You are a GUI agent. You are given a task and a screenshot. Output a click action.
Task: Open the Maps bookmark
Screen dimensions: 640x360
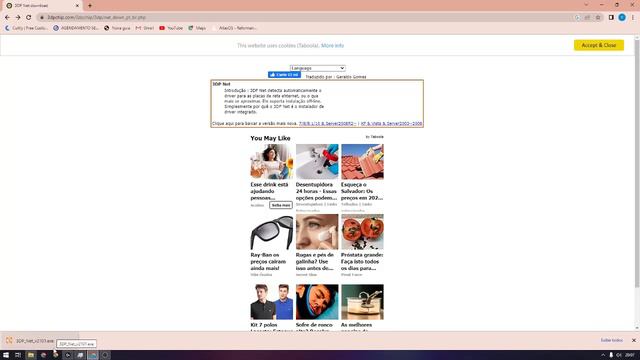197,28
